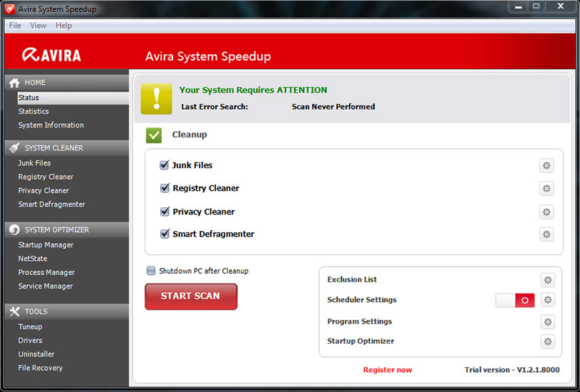Click the Tools wrench icon
Screen dimensions: 580x392
tap(14, 311)
